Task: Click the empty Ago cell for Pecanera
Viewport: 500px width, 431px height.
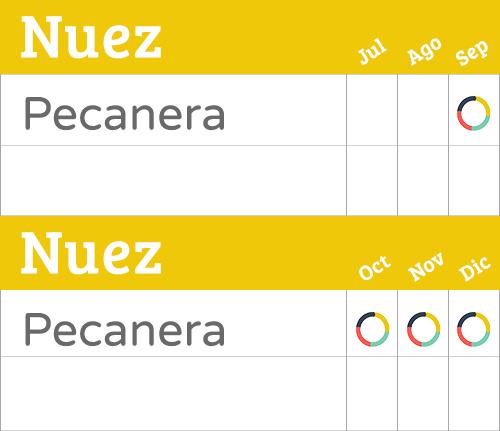Action: click(423, 110)
